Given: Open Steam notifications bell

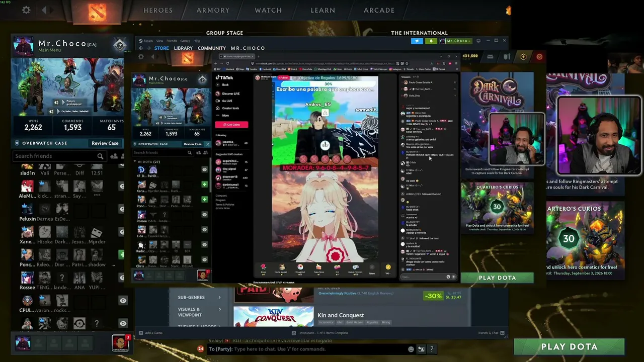Looking at the screenshot, I should (431, 41).
